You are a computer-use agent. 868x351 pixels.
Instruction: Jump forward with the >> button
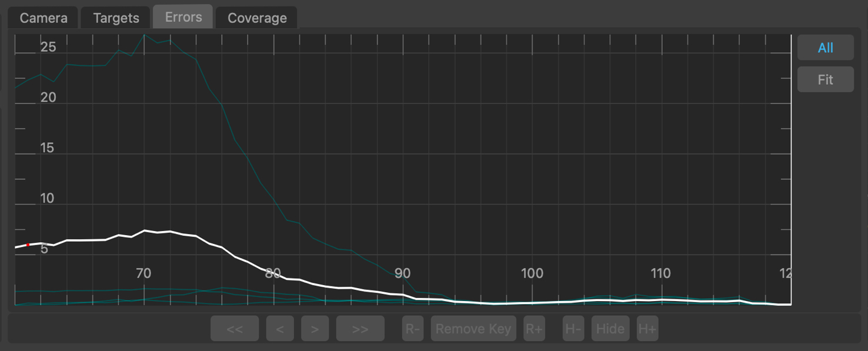[360, 329]
